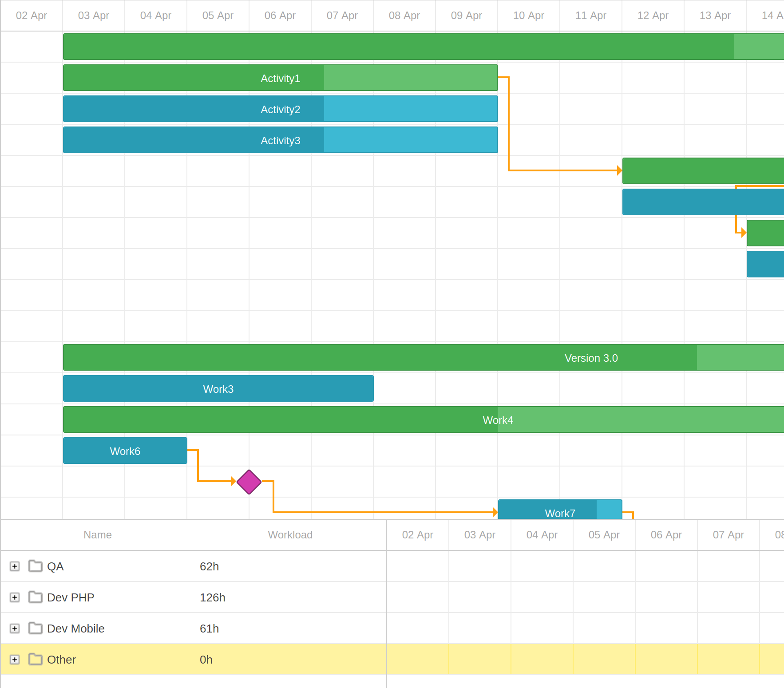Click the folder icon beside Other
The image size is (784, 688).
click(36, 660)
